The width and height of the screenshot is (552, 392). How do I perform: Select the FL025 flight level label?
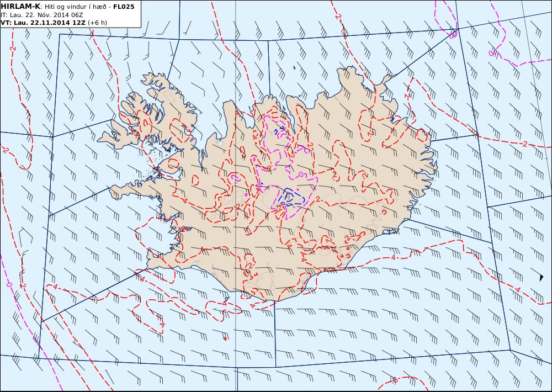click(x=124, y=7)
